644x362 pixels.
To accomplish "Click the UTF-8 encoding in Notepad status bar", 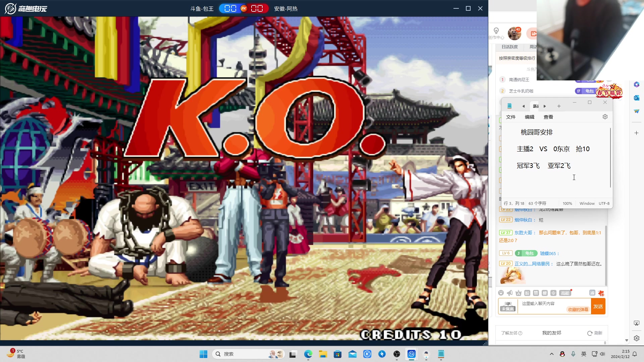I will 604,203.
